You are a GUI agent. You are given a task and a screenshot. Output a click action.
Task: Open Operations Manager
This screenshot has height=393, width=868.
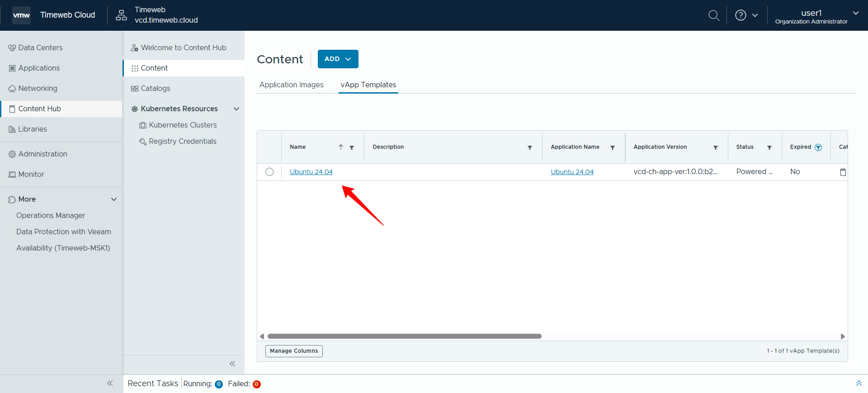point(51,215)
